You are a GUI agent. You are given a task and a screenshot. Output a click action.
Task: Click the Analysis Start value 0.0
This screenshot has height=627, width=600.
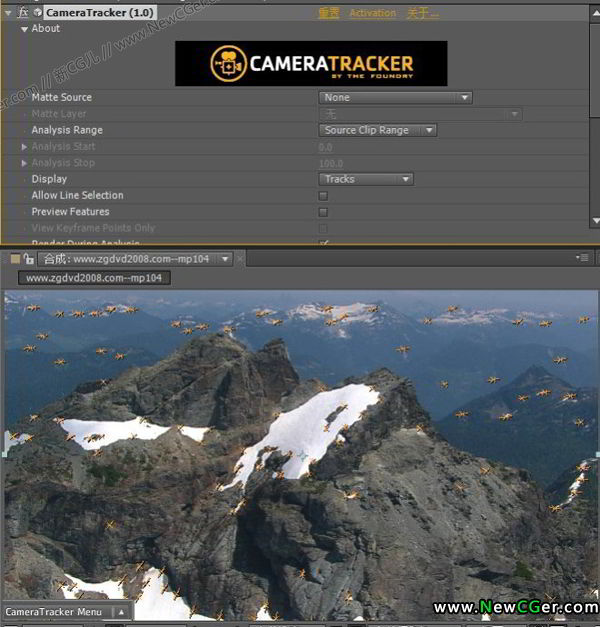[x=325, y=148]
